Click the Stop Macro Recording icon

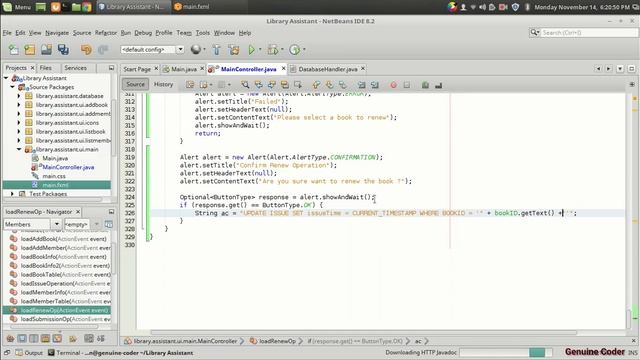click(x=407, y=85)
